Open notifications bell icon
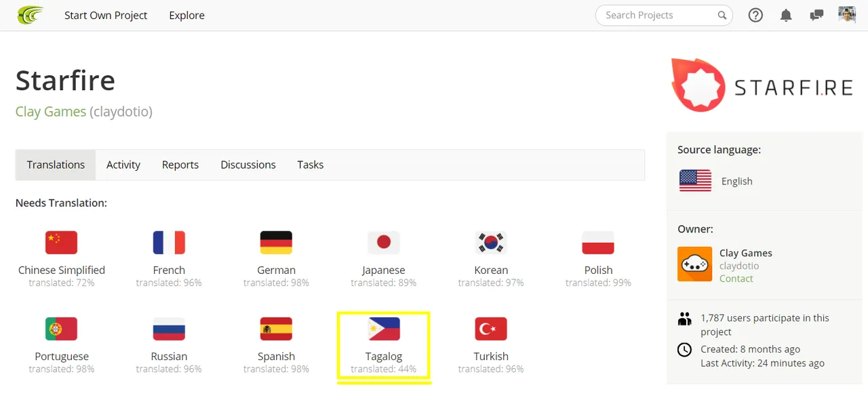This screenshot has width=868, height=396. (x=786, y=15)
